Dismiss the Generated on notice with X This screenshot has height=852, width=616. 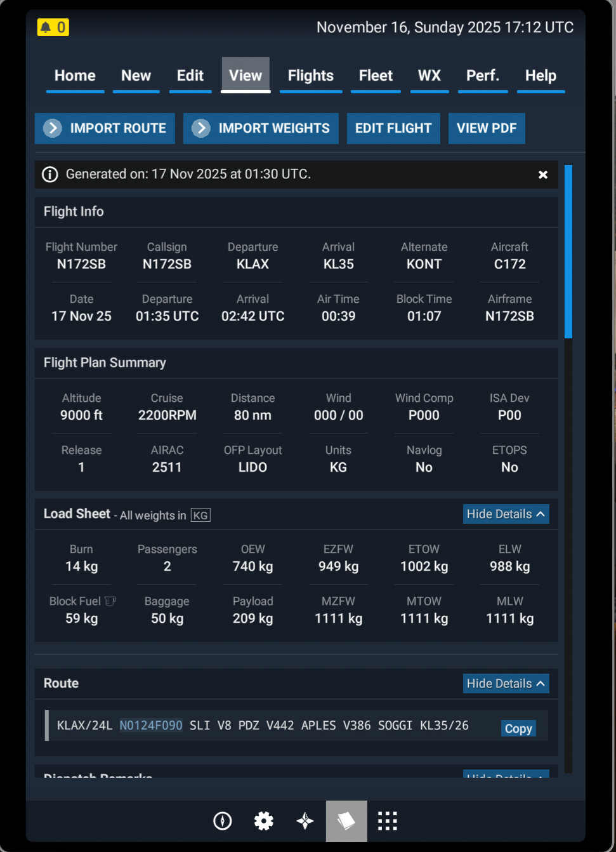(x=543, y=175)
